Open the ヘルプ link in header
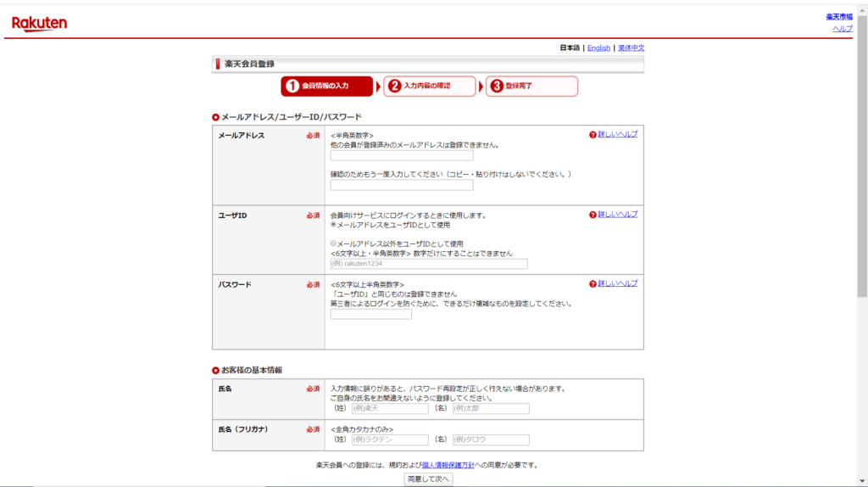Image resolution: width=868 pixels, height=487 pixels. click(x=842, y=29)
